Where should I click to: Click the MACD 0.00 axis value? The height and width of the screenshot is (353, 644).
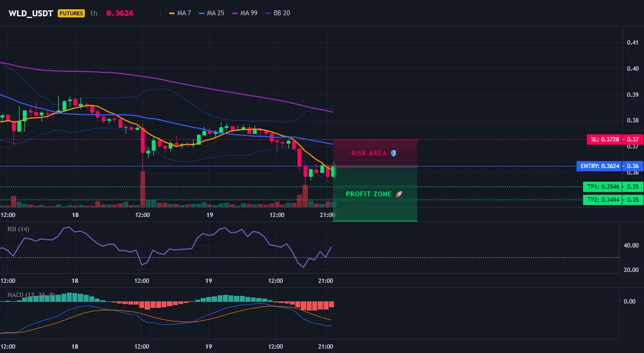[630, 301]
